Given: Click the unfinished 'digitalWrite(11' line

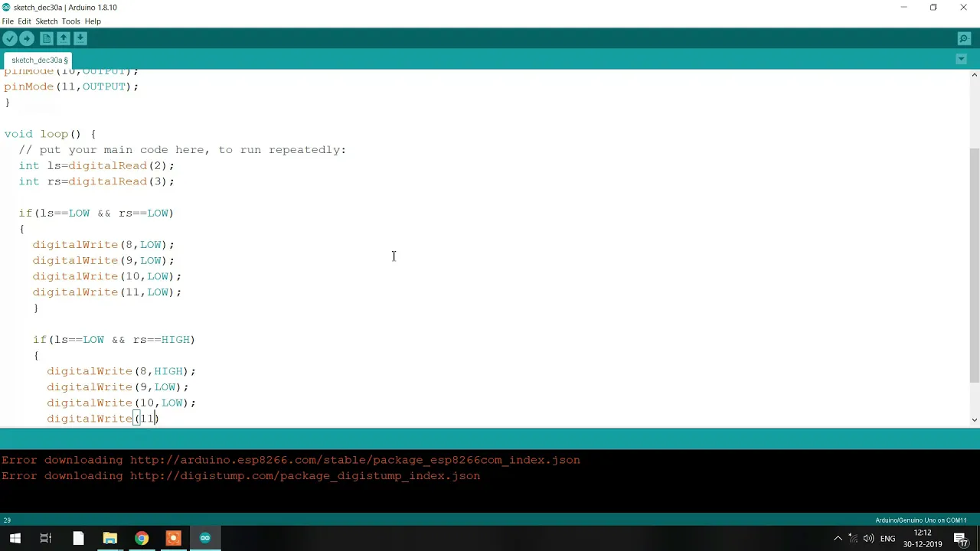Looking at the screenshot, I should coord(103,419).
